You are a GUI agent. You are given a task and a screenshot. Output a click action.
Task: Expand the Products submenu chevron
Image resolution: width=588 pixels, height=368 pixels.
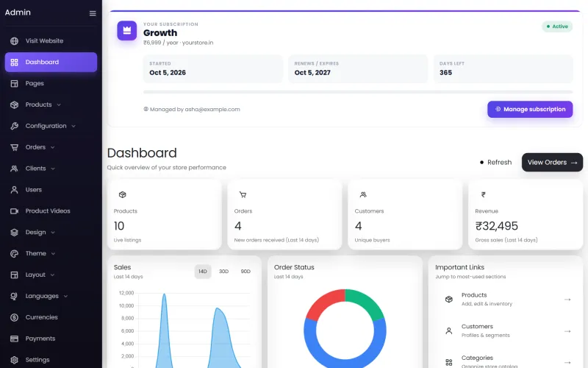(x=59, y=105)
